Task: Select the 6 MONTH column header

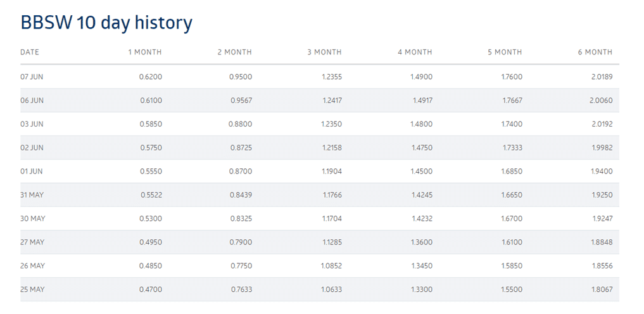Action: click(595, 52)
